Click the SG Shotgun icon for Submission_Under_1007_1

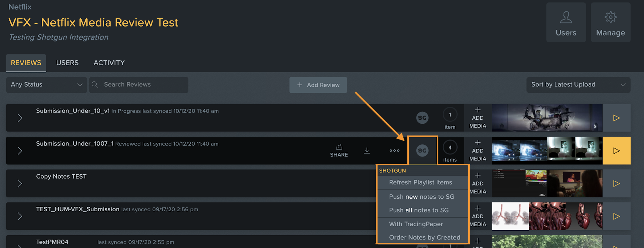coord(422,151)
